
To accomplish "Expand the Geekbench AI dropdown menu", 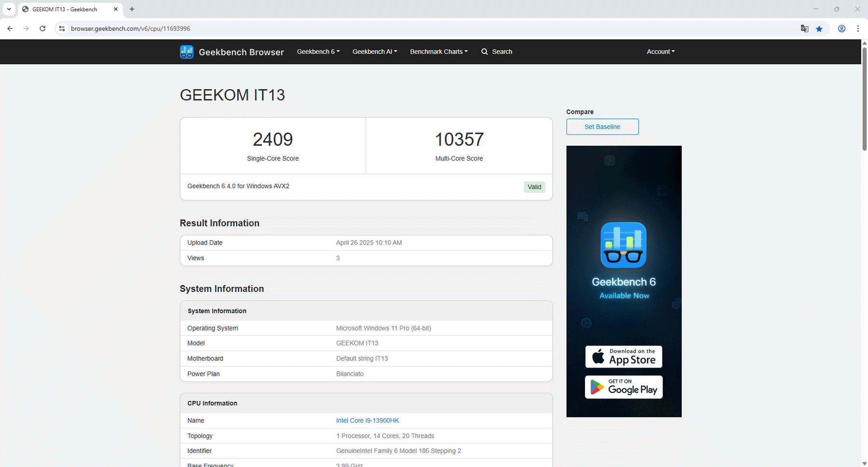I will coord(375,52).
